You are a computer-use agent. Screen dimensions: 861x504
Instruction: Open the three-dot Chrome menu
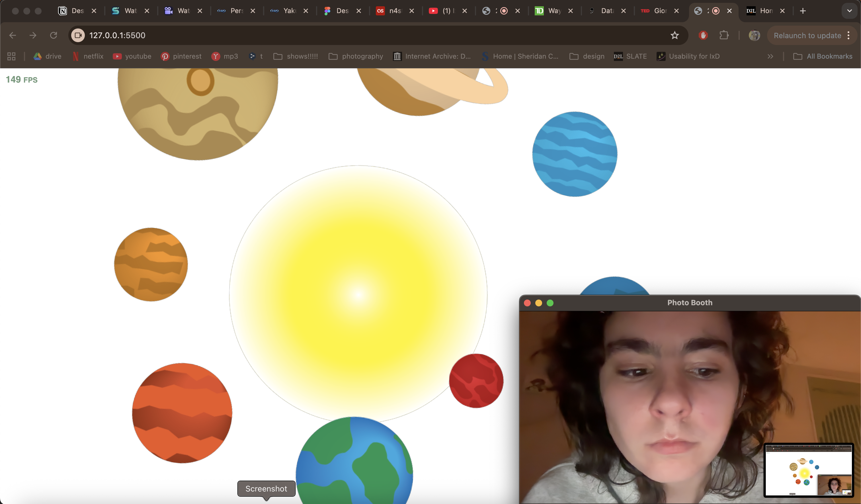[849, 35]
